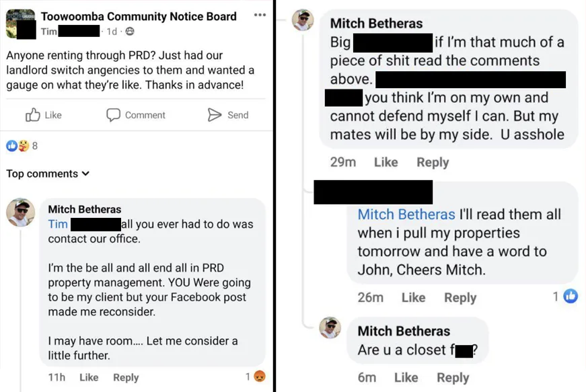
Task: Click the blue like reaction on the 26m comment
Action: coord(571,296)
